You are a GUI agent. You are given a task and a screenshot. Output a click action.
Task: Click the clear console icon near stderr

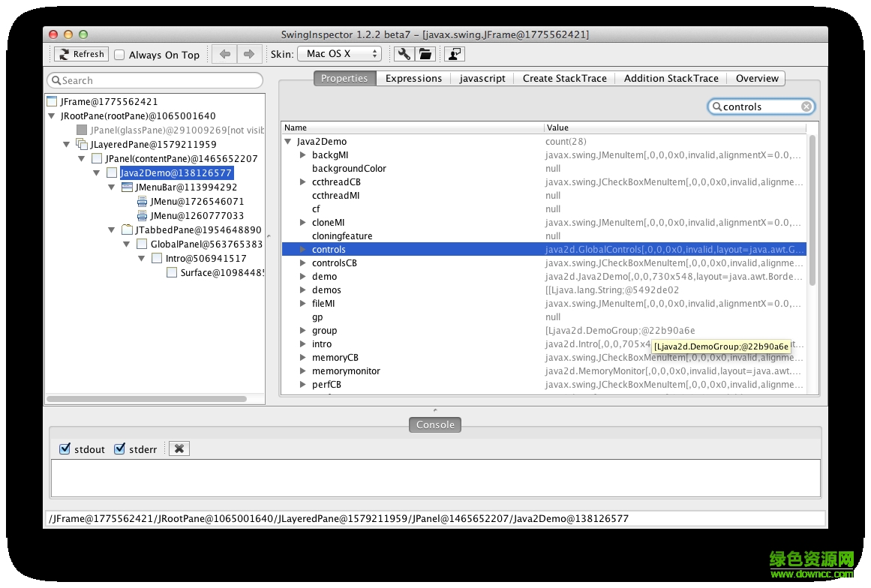click(179, 448)
